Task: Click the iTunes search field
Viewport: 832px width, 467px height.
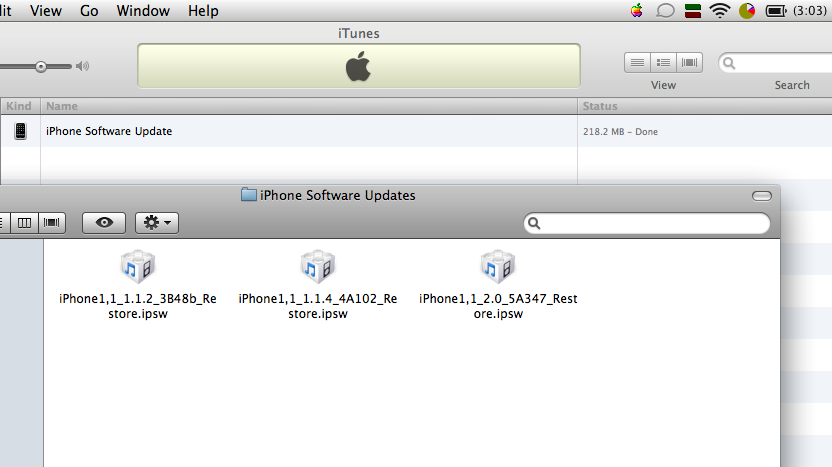Action: coord(776,63)
